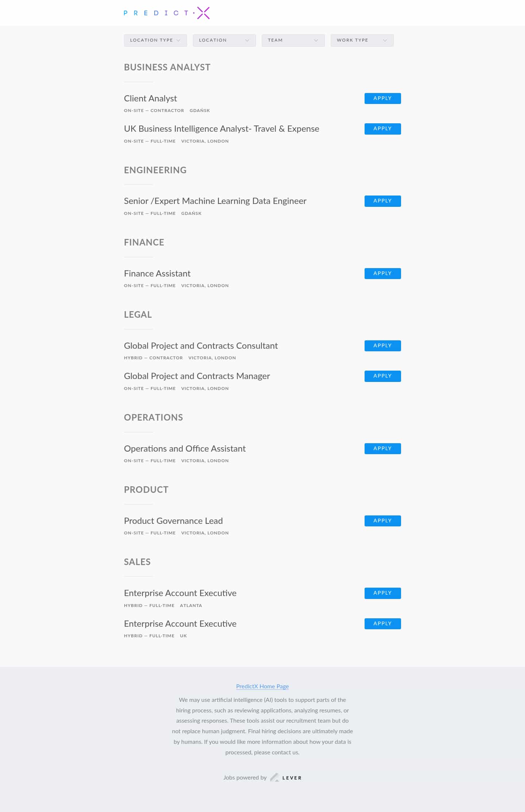Apply for UK Business Intelligence Analyst position
This screenshot has width=525, height=812.
[x=382, y=128]
